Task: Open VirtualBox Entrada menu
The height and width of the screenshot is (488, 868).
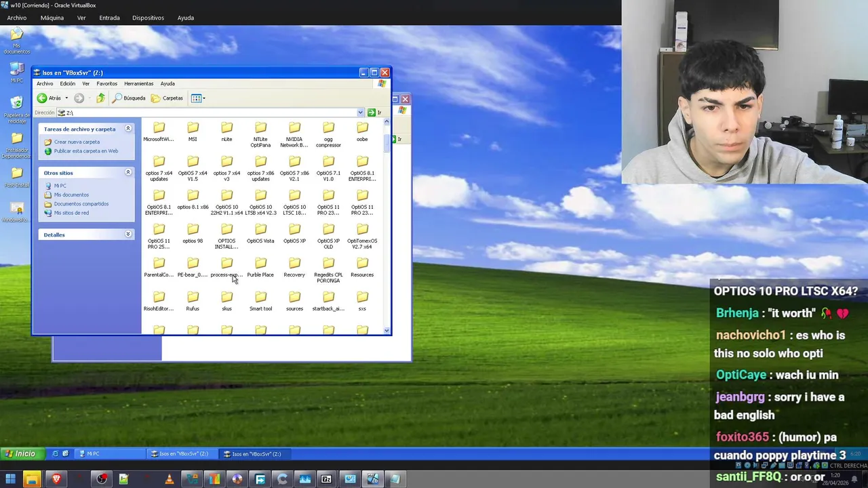Action: pyautogui.click(x=109, y=18)
